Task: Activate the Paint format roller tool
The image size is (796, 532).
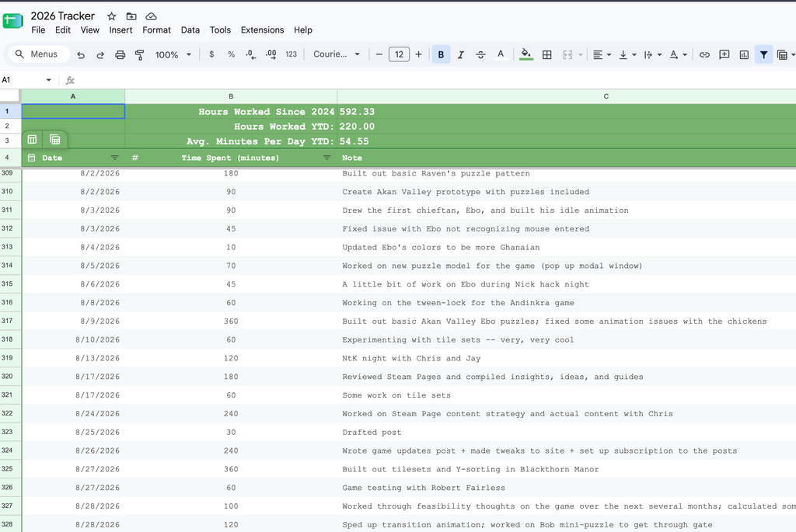Action: coord(140,55)
